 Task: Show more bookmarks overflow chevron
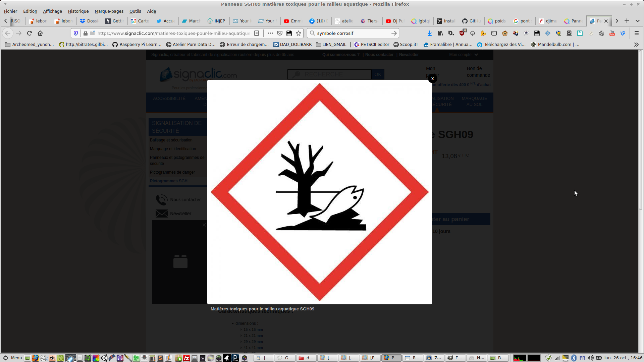point(636,45)
